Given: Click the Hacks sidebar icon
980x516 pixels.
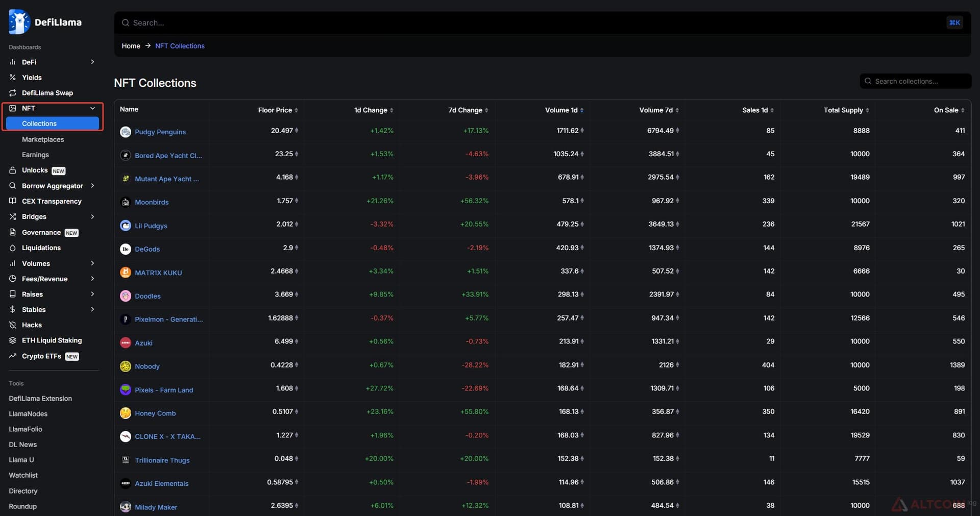Looking at the screenshot, I should click(13, 325).
